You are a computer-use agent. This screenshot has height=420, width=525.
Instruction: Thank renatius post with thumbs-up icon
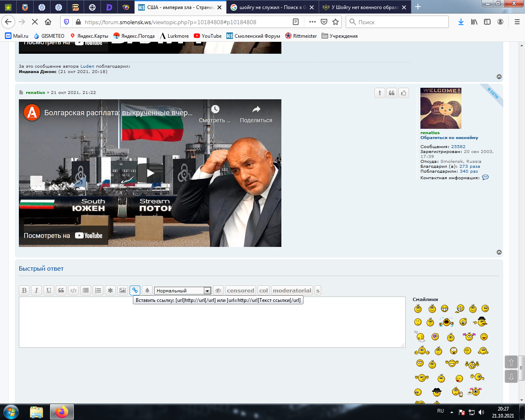pyautogui.click(x=404, y=93)
